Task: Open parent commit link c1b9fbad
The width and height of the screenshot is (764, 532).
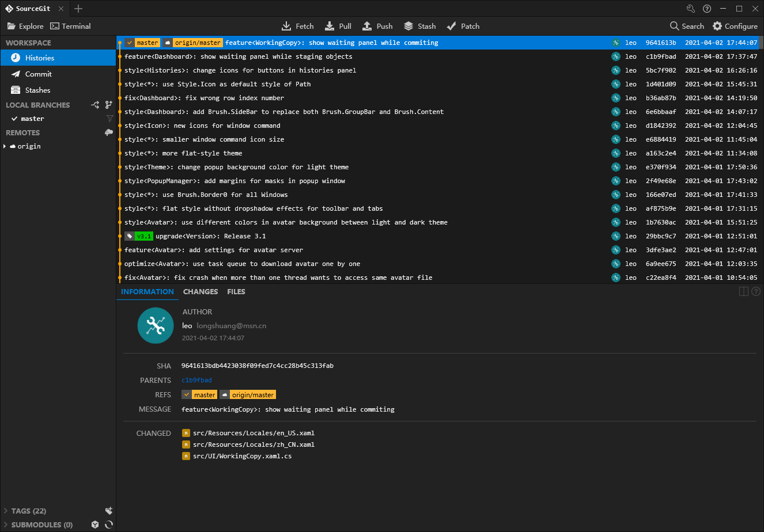Action: point(196,380)
